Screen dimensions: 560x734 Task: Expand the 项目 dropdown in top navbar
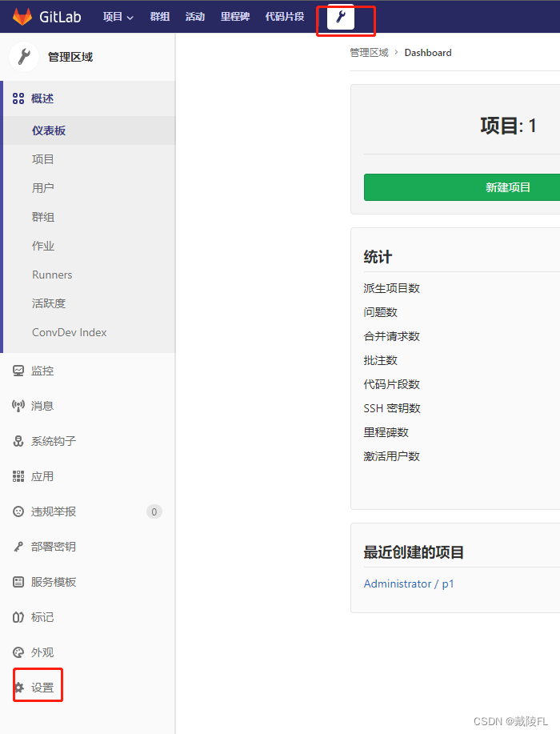pyautogui.click(x=118, y=17)
